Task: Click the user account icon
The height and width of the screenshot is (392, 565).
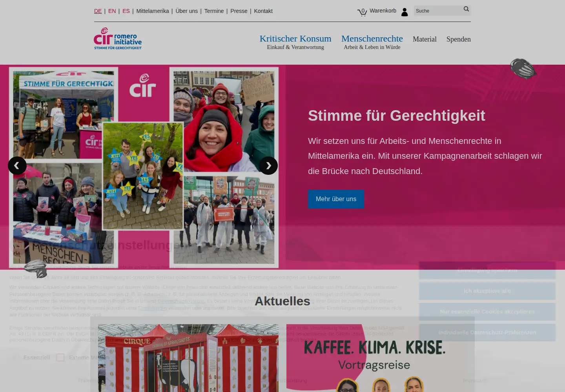Action: pyautogui.click(x=405, y=12)
